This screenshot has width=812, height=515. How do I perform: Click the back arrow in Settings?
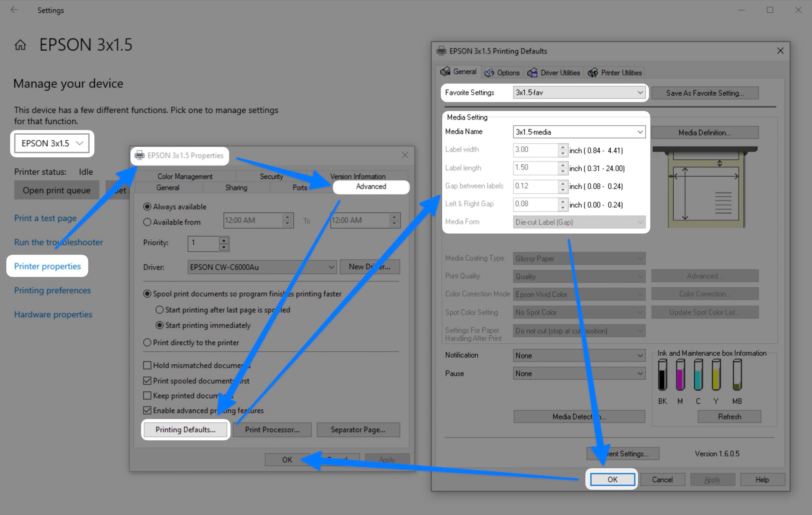tap(15, 10)
